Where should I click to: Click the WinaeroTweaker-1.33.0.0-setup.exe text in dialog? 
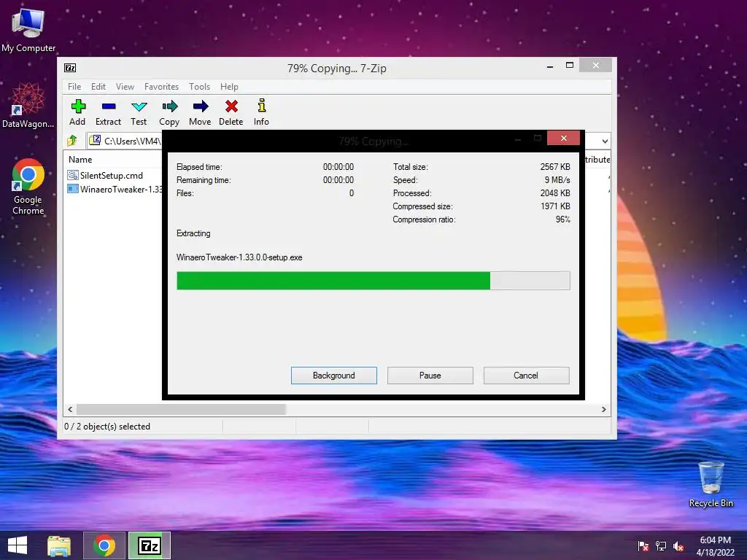(x=239, y=257)
